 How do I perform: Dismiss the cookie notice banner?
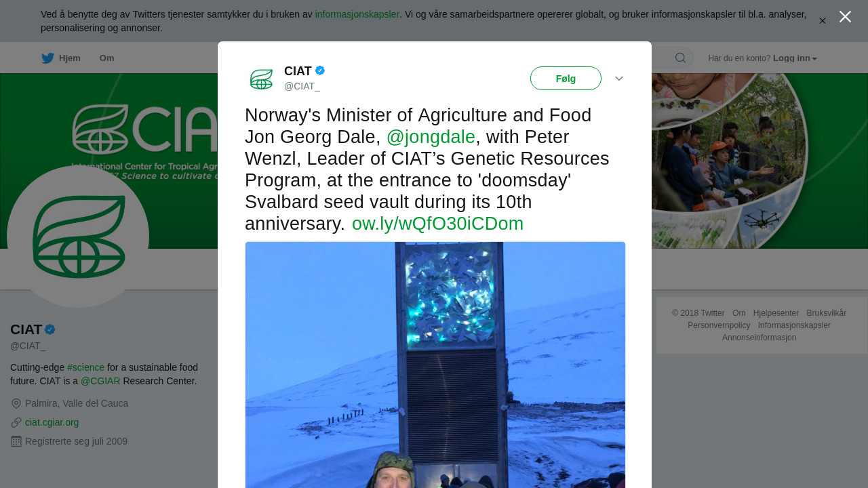(x=823, y=21)
